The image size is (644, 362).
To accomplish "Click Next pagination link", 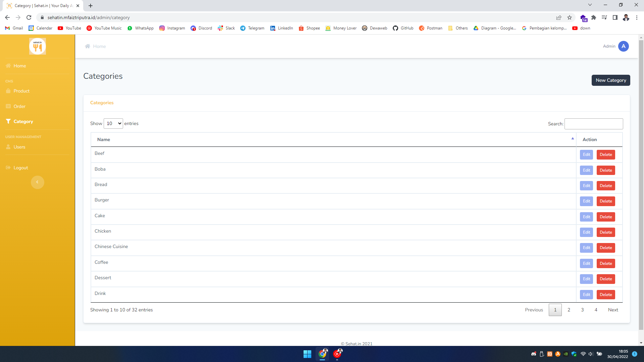I will [x=613, y=310].
